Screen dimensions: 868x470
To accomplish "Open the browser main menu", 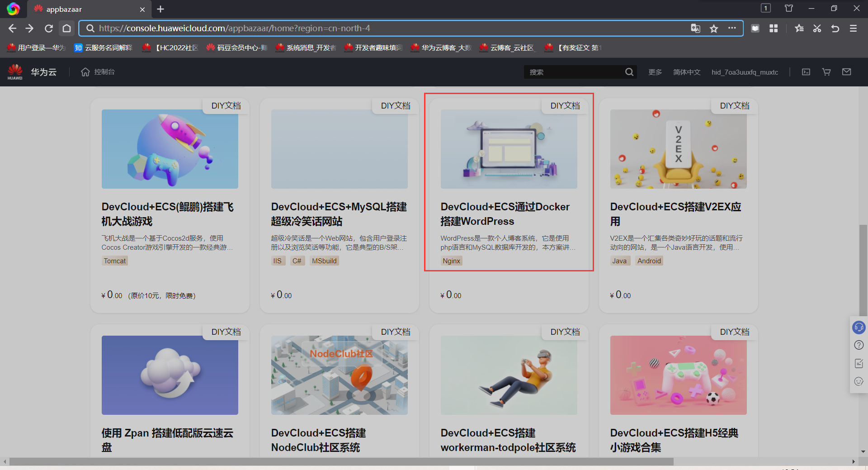I will coord(853,28).
